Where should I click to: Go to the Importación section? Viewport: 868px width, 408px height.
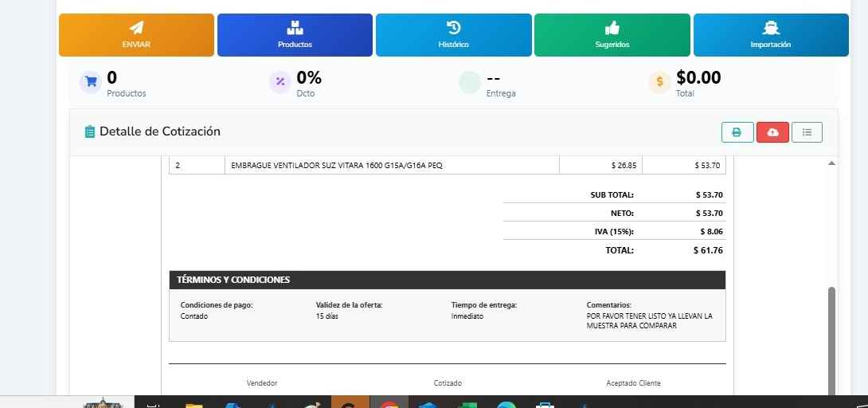[770, 35]
